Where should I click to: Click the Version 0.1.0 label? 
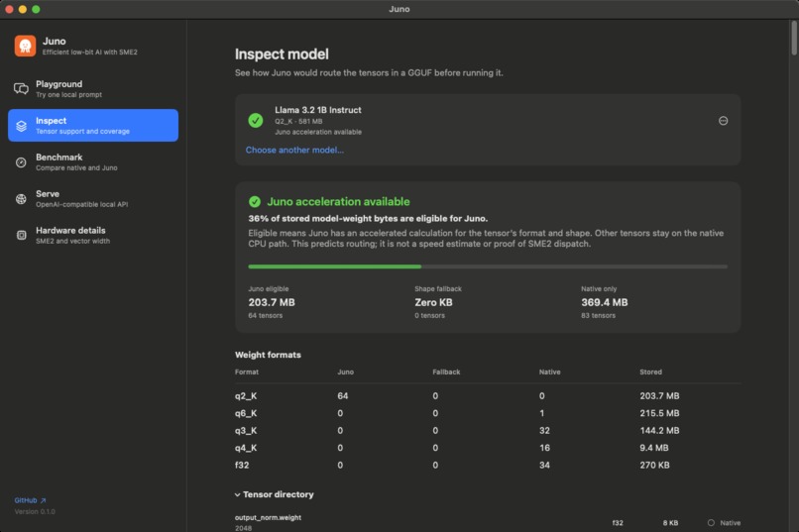[35, 511]
